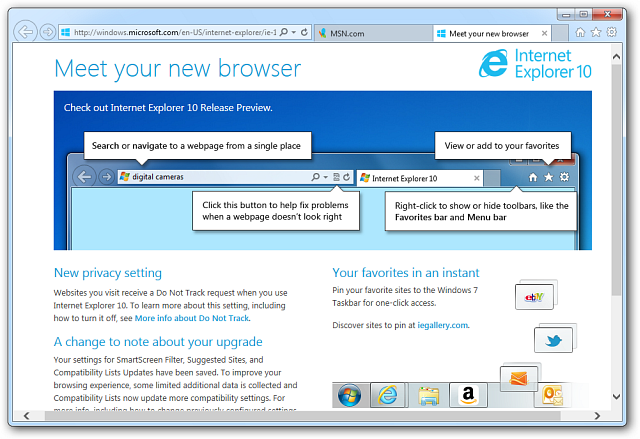Click the browser Back arrow button
Image resolution: width=640 pixels, height=439 pixels.
[x=26, y=31]
